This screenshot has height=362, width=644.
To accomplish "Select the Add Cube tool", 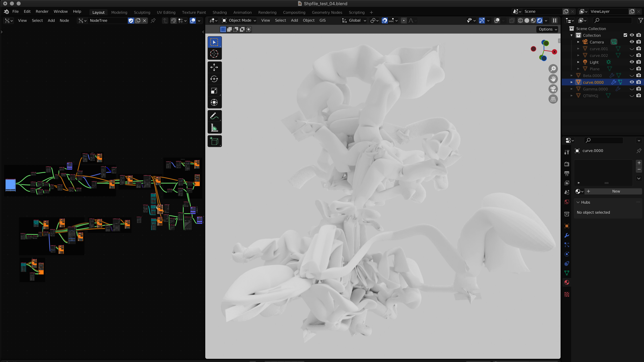I will pos(214,141).
